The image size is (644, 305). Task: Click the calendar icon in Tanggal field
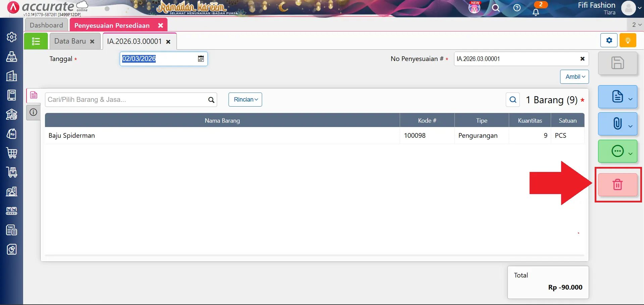(x=201, y=59)
